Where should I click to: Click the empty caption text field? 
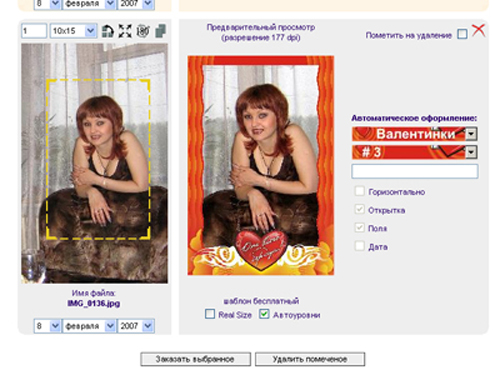(415, 171)
